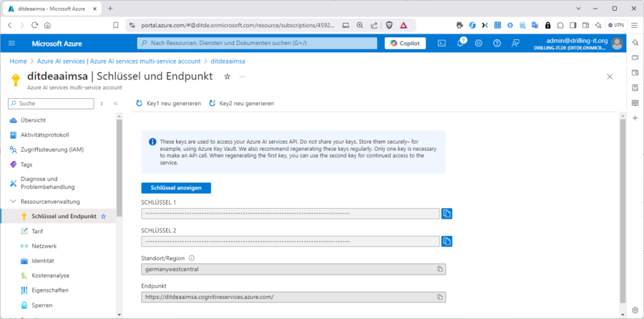This screenshot has width=644, height=319.
Task: Click the Endpunkt URL field
Action: click(293, 297)
